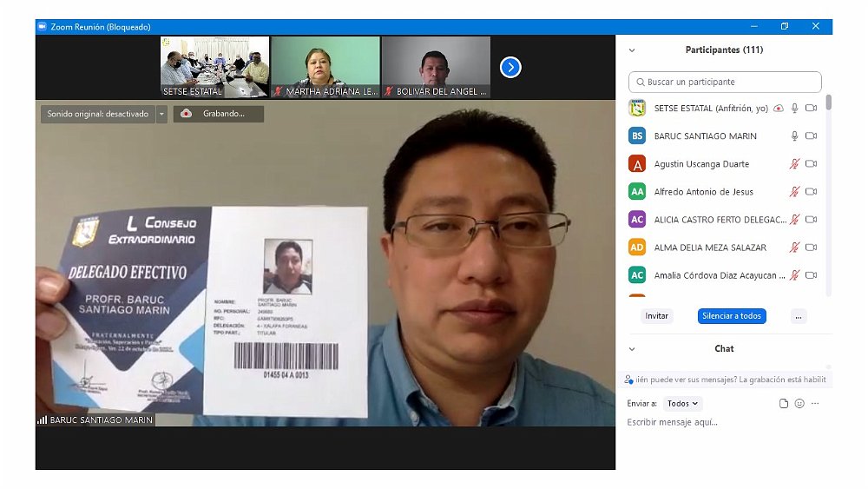
Task: Toggle the Sonido original desactivado button
Action: click(x=97, y=114)
